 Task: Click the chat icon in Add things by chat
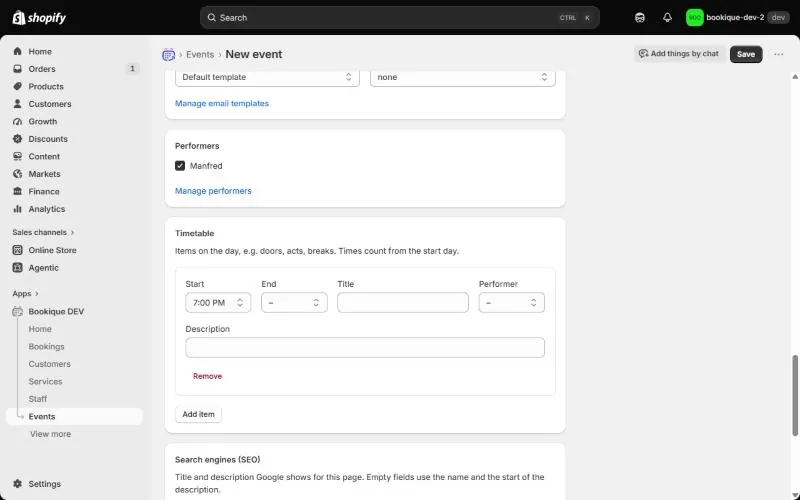[x=643, y=54]
